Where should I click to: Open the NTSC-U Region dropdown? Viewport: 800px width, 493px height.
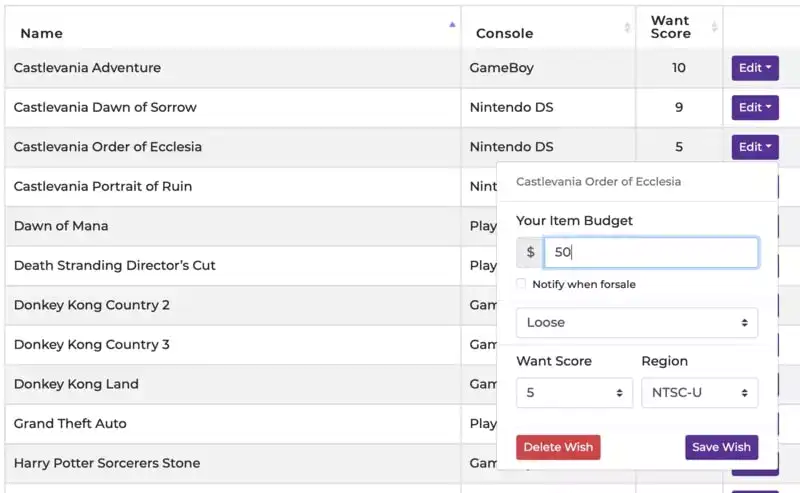699,392
